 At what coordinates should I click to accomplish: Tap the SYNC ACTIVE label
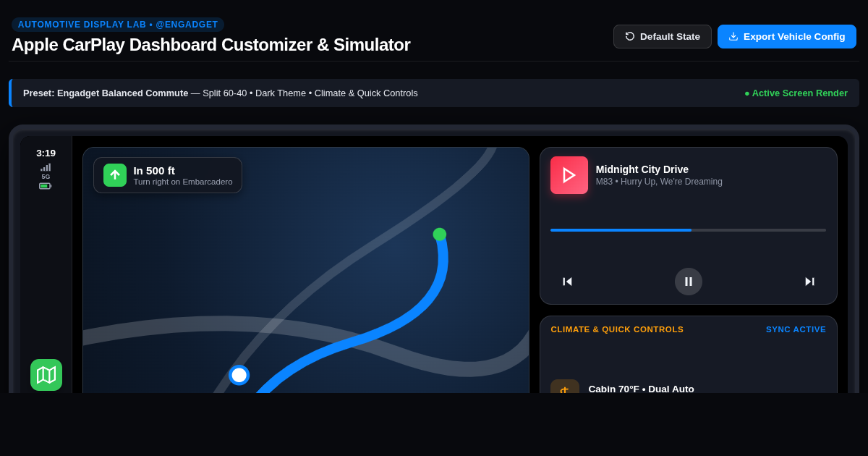pyautogui.click(x=796, y=329)
